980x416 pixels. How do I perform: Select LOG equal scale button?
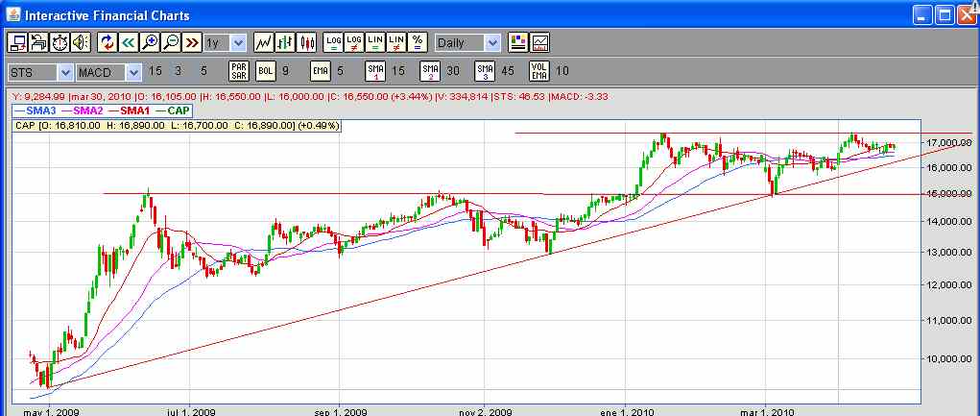click(x=333, y=42)
